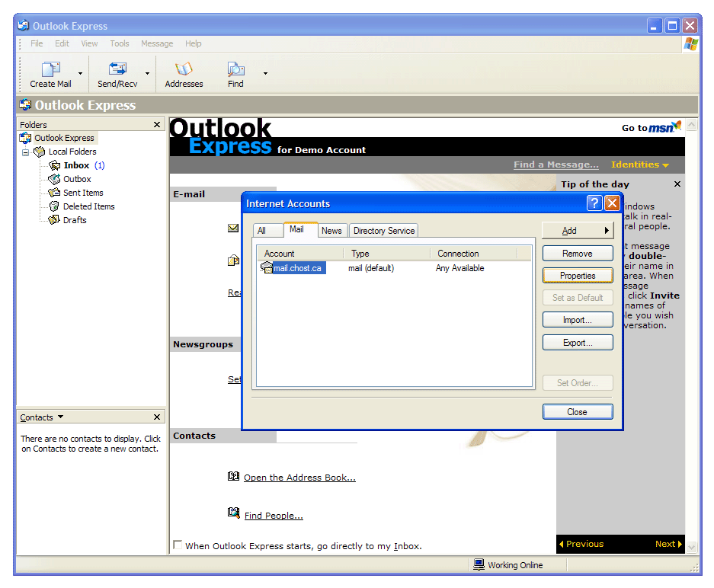Open the Help menu
Image resolution: width=714 pixels, height=588 pixels.
pos(193,43)
